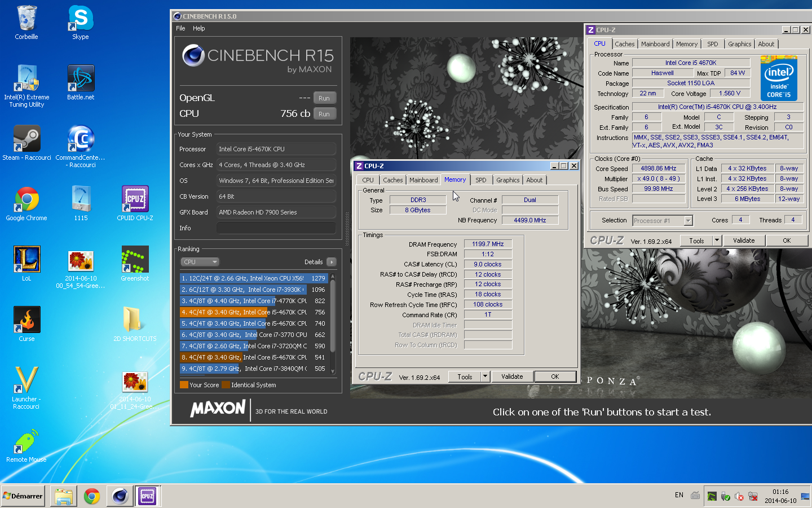This screenshot has width=812, height=508.
Task: Click the DRAM Frequency 1199.7 MHz value
Action: click(488, 244)
